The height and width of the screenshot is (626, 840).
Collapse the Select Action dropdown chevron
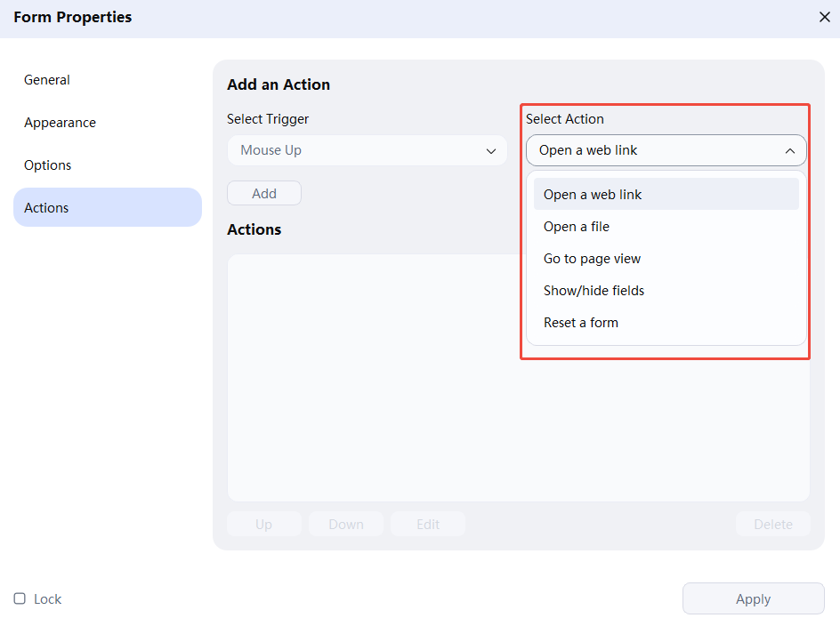coord(790,150)
